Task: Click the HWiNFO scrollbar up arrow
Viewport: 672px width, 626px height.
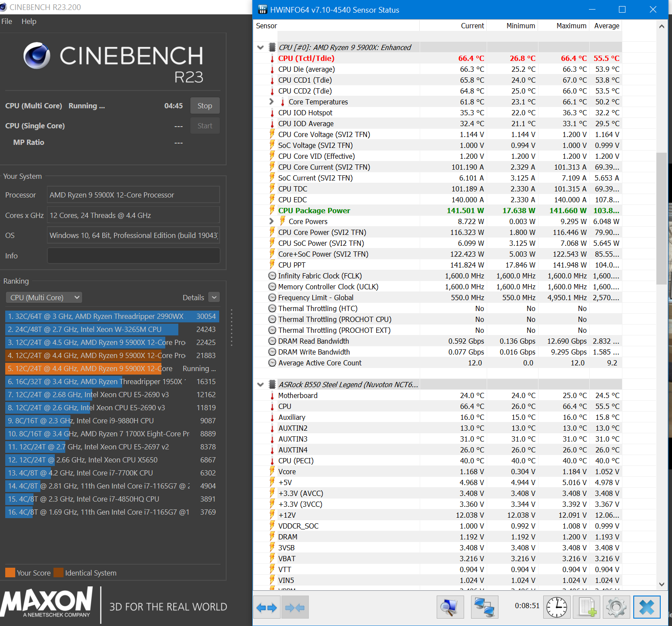Action: 662,27
